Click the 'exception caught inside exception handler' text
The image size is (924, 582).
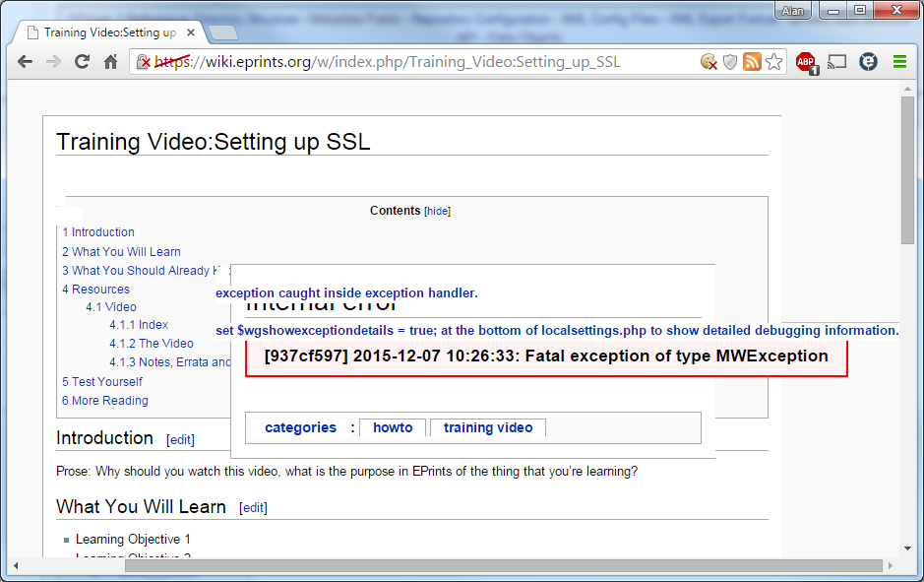346,293
